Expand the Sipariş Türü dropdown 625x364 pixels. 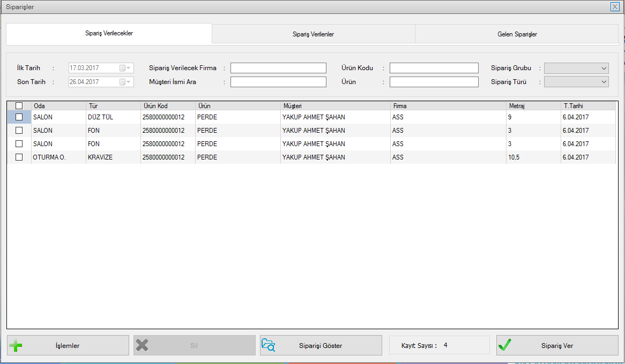(x=604, y=82)
